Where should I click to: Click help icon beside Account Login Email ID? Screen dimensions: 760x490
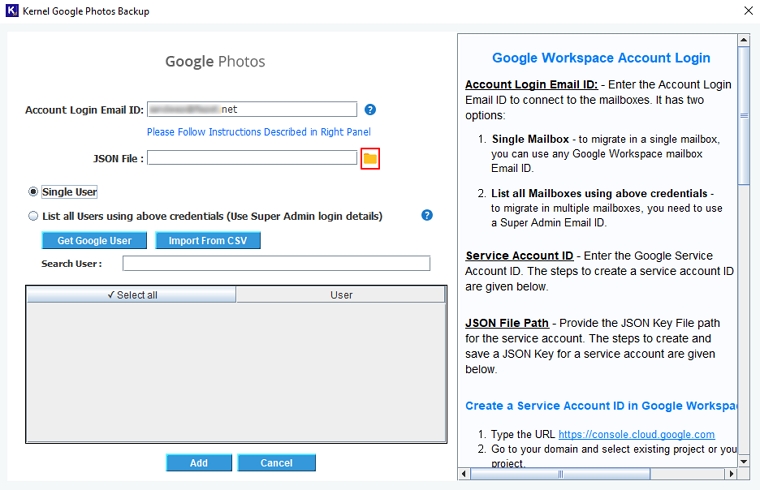click(x=370, y=110)
